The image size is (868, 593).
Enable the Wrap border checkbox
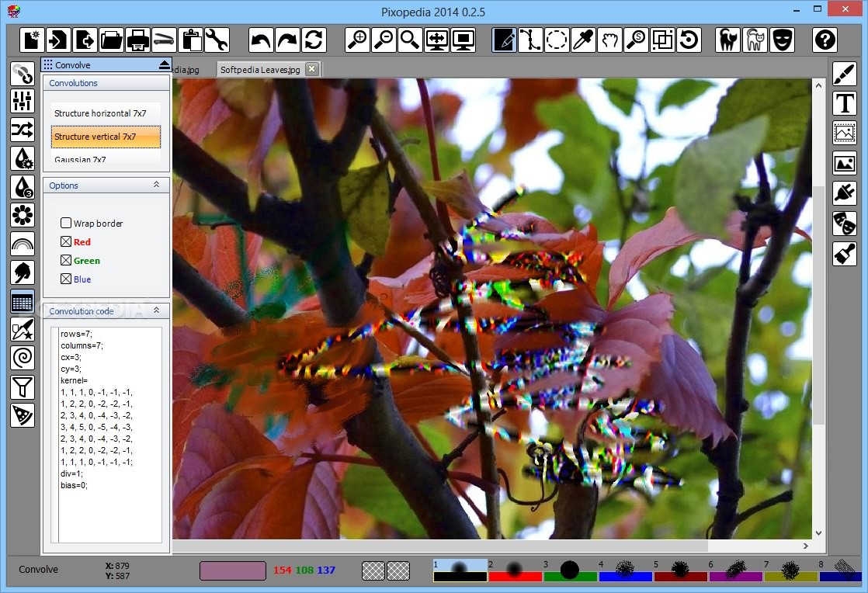coord(66,223)
